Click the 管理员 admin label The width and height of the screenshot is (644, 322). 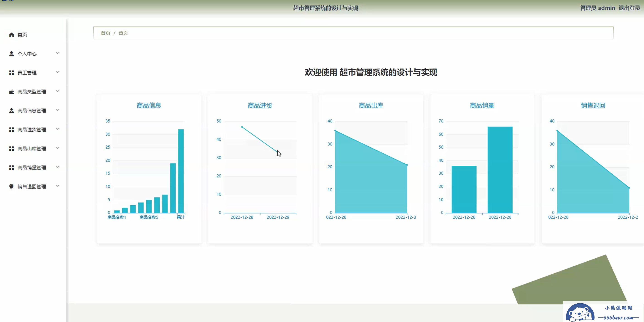(597, 8)
